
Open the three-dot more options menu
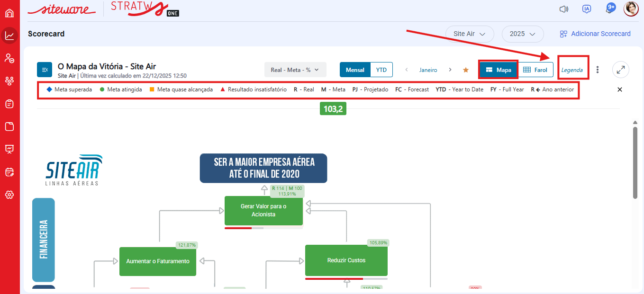tap(598, 70)
